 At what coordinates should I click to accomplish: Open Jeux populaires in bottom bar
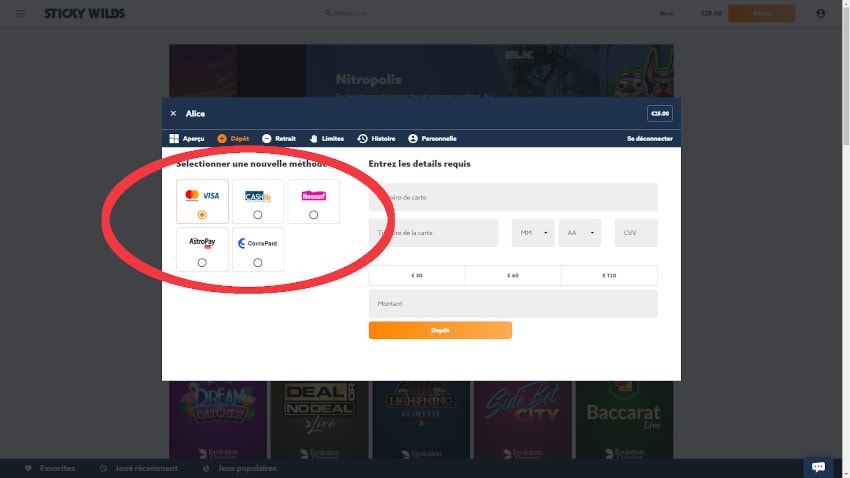[x=239, y=468]
